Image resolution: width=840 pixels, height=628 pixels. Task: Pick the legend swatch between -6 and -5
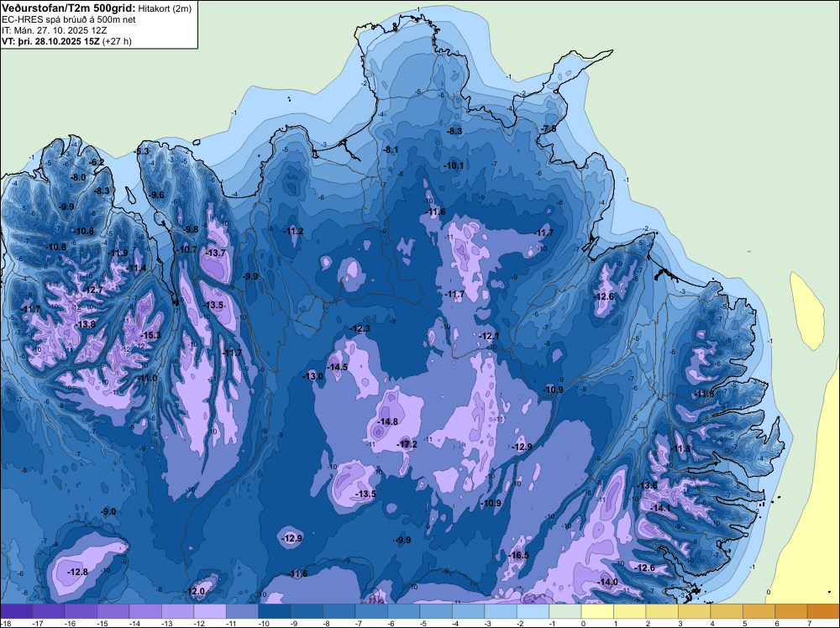pos(403,611)
